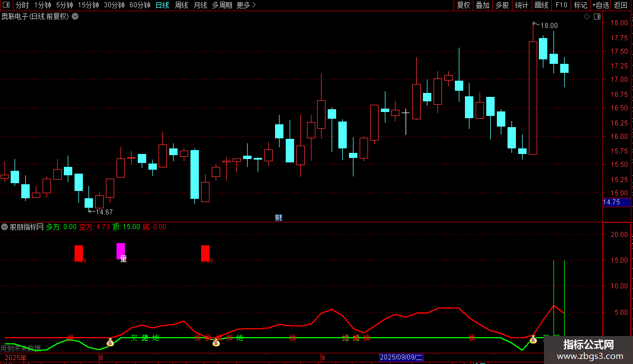Click 返回 to go back
The image size is (633, 364).
click(x=621, y=5)
